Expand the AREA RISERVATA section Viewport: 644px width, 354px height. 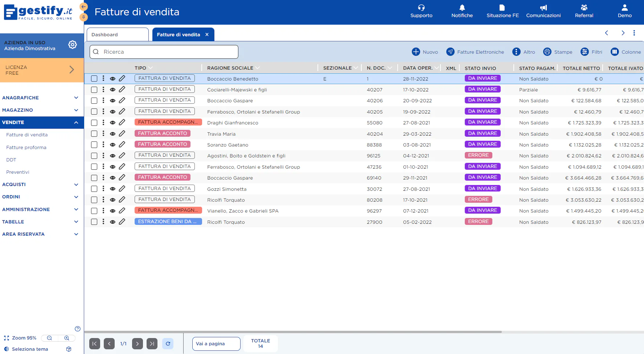pos(42,234)
